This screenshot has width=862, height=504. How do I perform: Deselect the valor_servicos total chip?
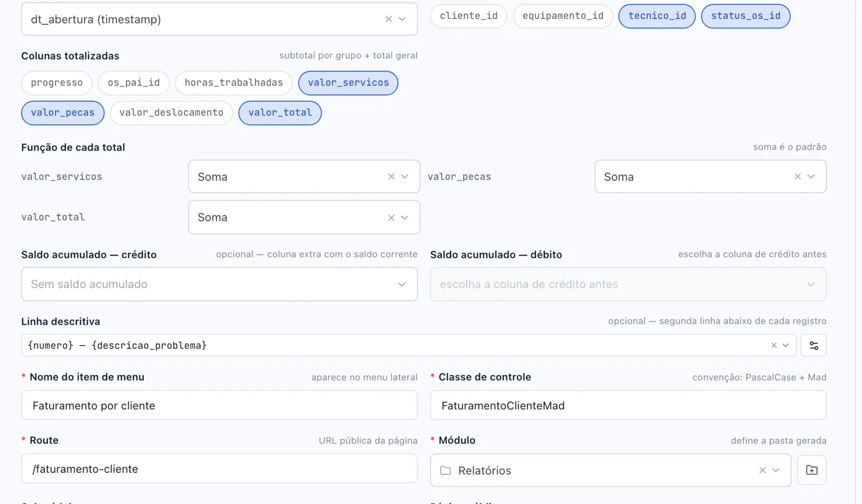348,83
